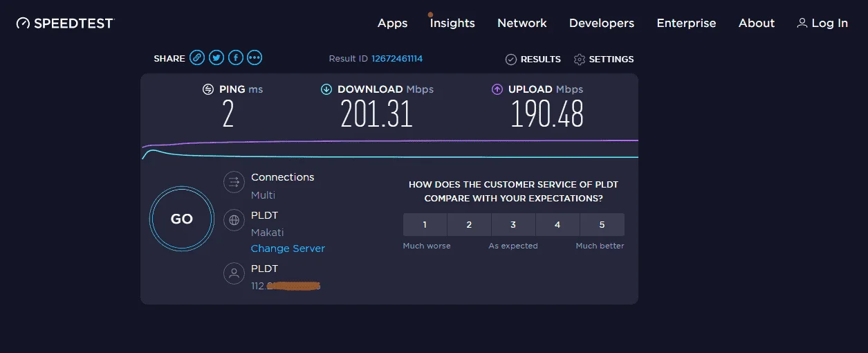
Task: Click the ping value 2
Action: 228,114
